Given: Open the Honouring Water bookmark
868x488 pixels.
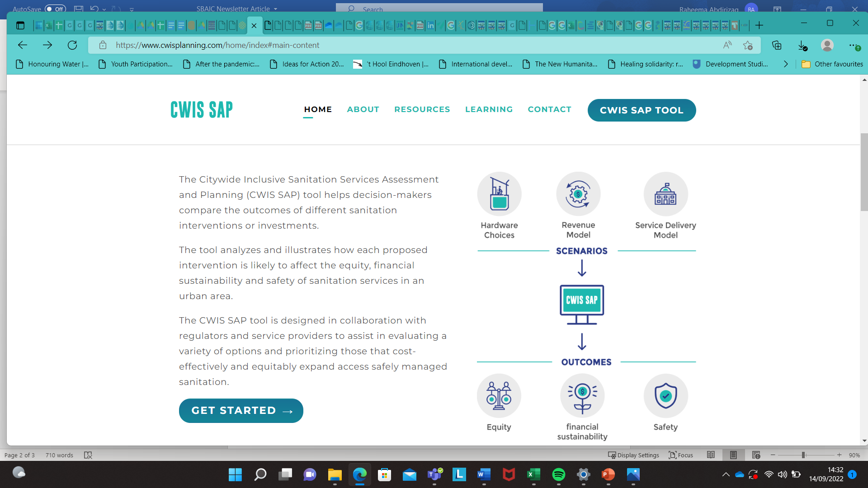Looking at the screenshot, I should (x=52, y=64).
